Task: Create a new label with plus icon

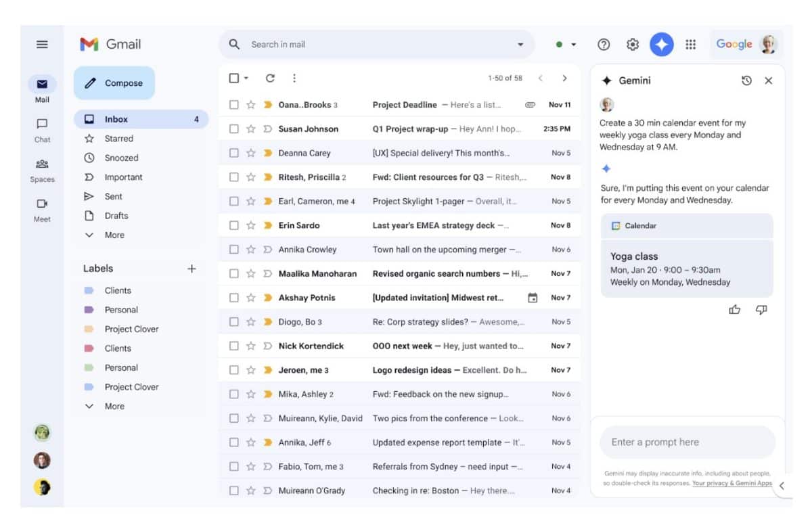Action: click(191, 269)
